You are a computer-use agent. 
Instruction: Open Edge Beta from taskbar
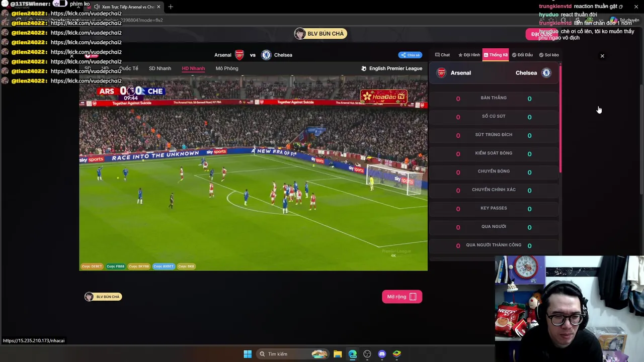[352, 354]
